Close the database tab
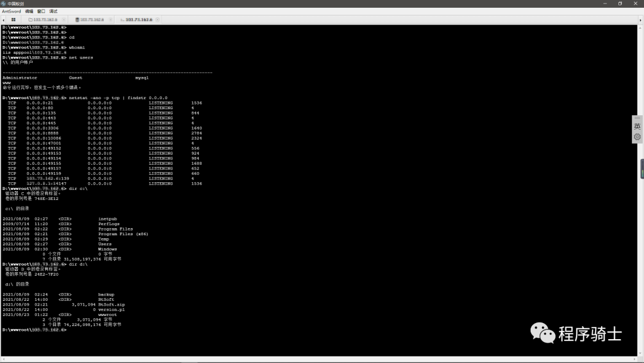 tap(109, 20)
